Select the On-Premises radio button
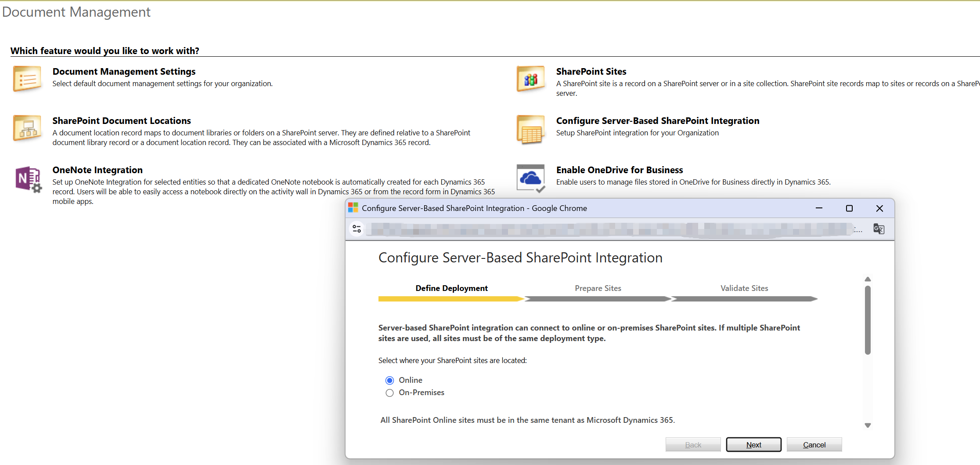 coord(389,393)
